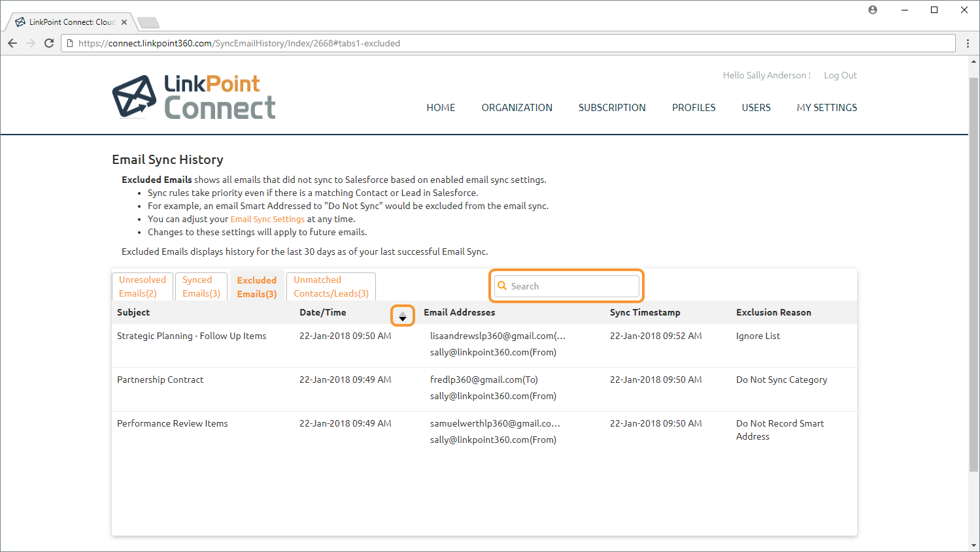Click Do Not Record Smart Address reason
980x552 pixels.
click(x=780, y=430)
